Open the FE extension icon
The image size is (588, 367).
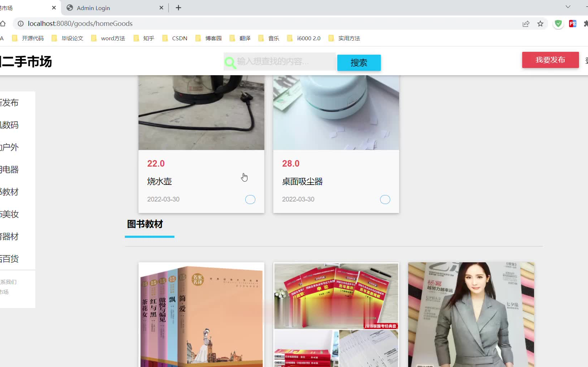[573, 23]
